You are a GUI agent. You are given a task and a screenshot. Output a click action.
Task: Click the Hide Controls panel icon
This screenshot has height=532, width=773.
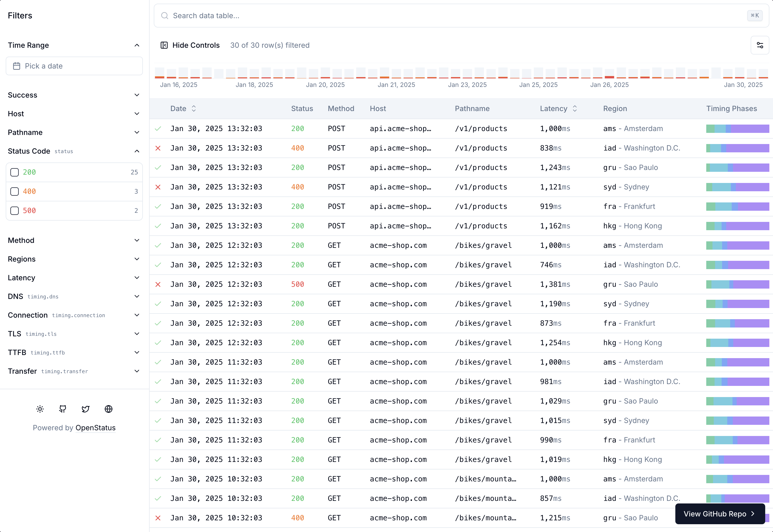[x=164, y=45]
